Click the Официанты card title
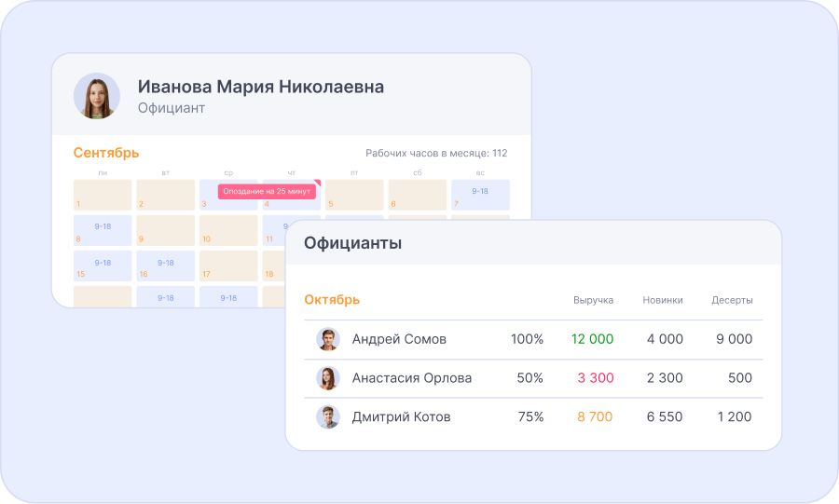839x504 pixels. pos(352,243)
